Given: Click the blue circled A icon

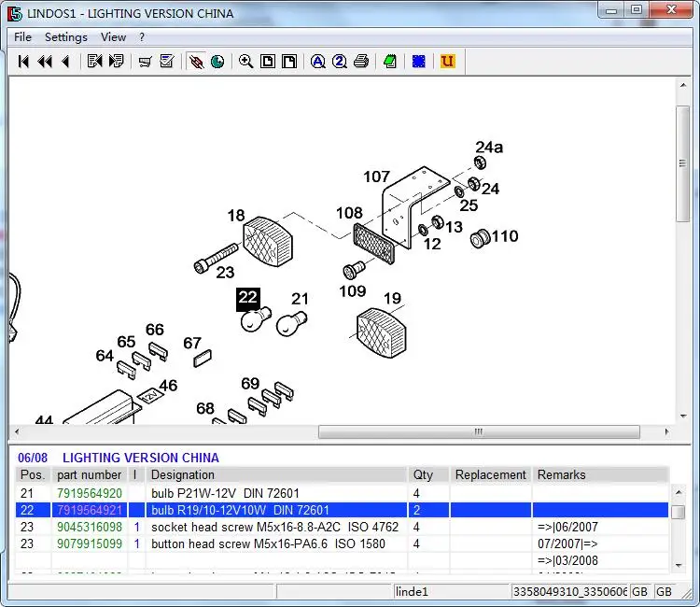Looking at the screenshot, I should (x=318, y=62).
